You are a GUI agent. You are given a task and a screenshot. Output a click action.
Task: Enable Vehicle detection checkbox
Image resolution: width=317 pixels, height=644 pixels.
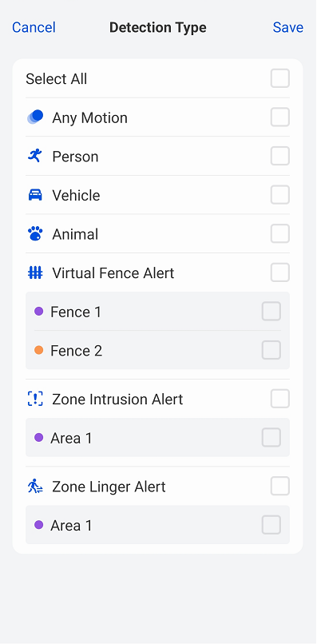(280, 195)
